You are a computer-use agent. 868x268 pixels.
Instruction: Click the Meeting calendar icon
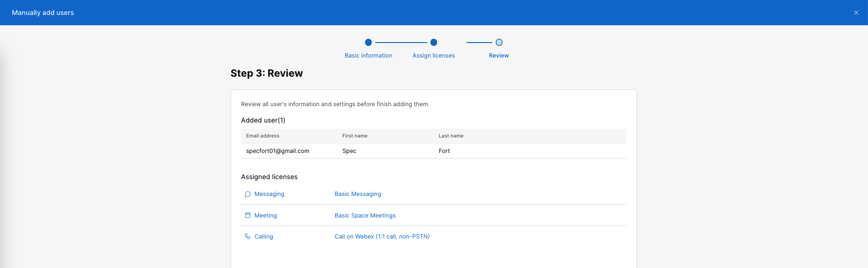click(247, 215)
